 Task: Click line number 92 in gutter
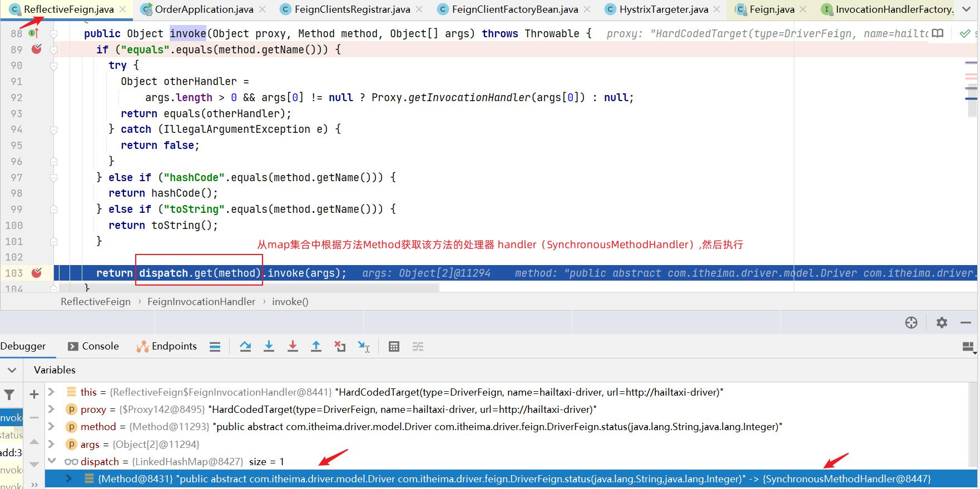16,97
